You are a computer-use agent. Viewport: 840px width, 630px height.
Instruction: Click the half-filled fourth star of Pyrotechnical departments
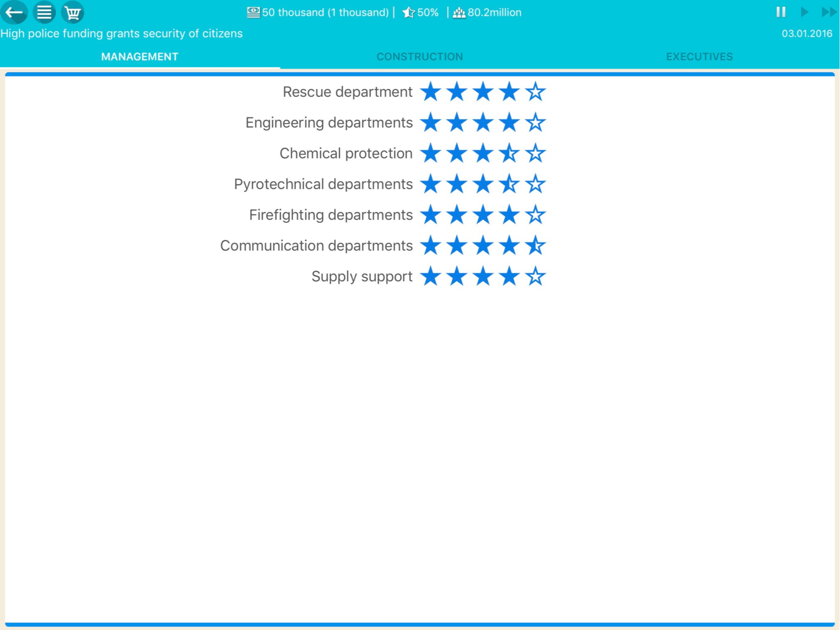pos(509,184)
